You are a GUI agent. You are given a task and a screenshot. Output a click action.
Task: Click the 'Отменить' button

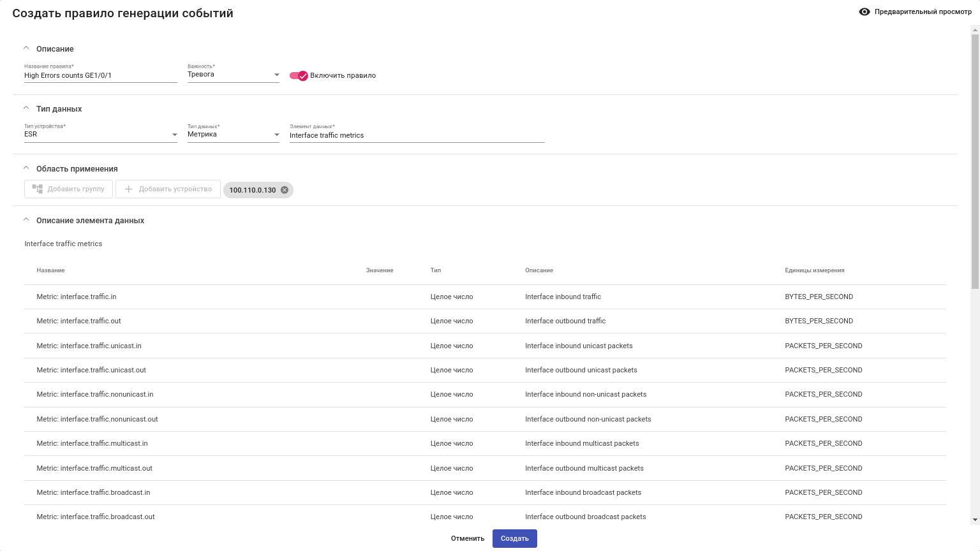tap(468, 538)
